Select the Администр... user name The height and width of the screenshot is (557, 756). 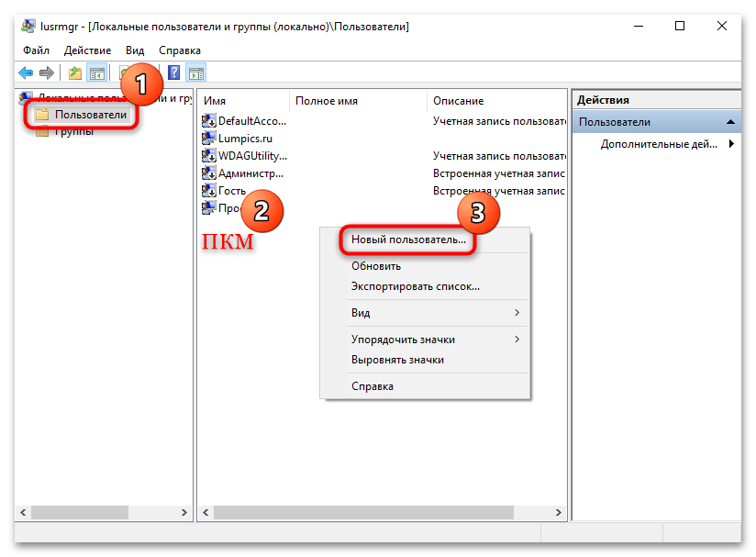point(250,173)
